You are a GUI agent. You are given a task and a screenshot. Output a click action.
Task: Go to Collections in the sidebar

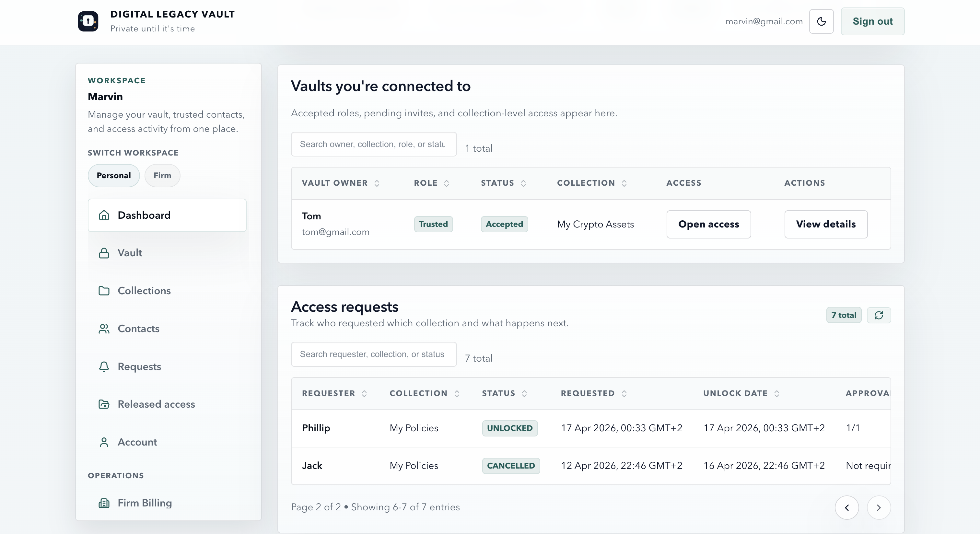167,291
